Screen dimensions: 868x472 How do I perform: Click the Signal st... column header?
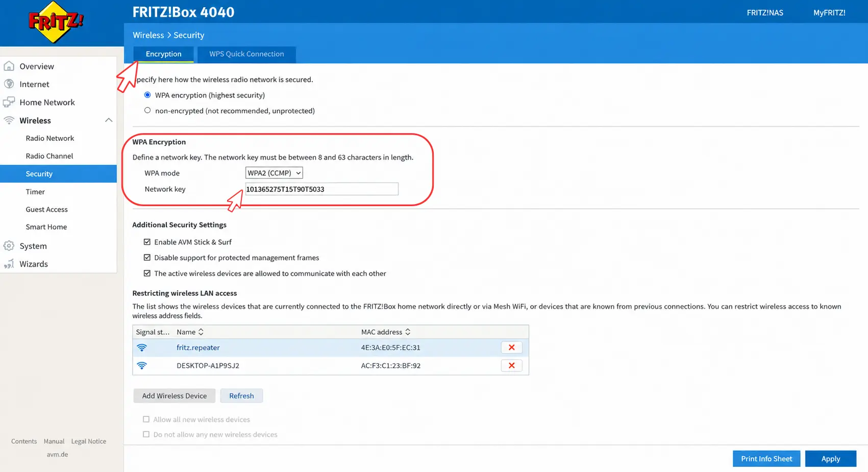coord(153,332)
